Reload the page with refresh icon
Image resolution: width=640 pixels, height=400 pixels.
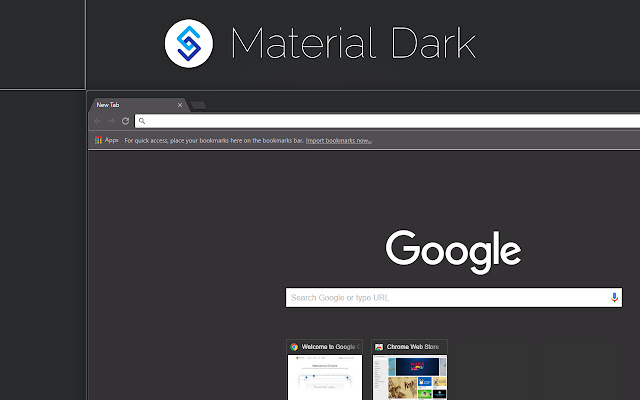click(x=125, y=121)
